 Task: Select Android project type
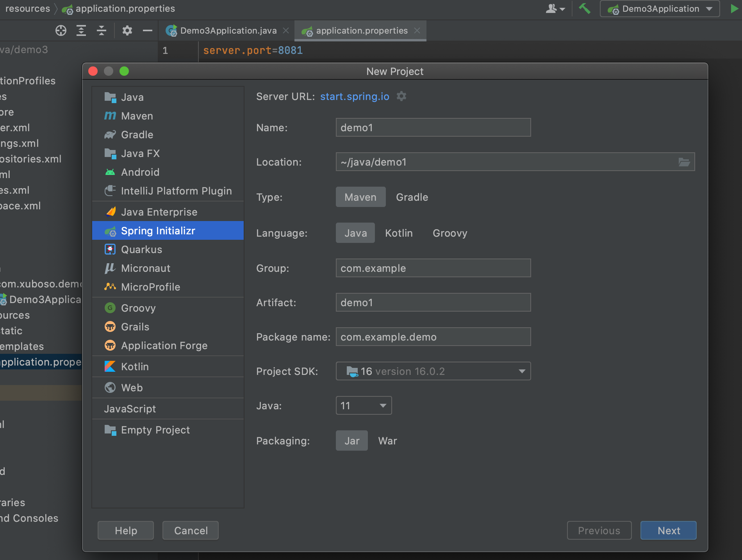(x=168, y=172)
